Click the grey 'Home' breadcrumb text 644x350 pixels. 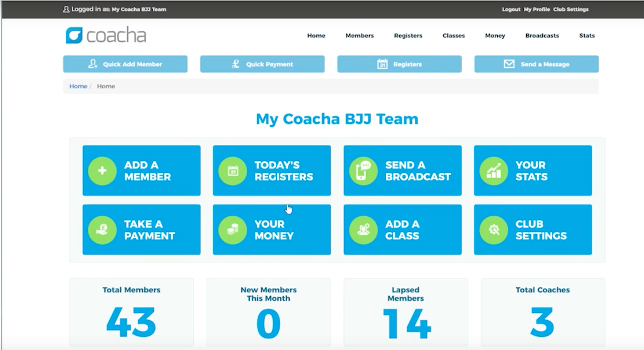pyautogui.click(x=106, y=86)
